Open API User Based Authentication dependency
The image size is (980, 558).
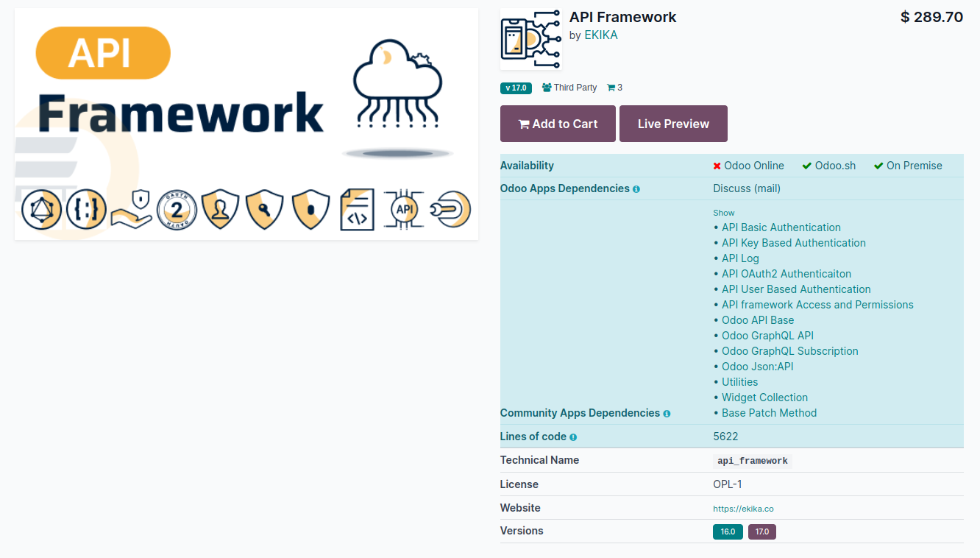pos(796,289)
